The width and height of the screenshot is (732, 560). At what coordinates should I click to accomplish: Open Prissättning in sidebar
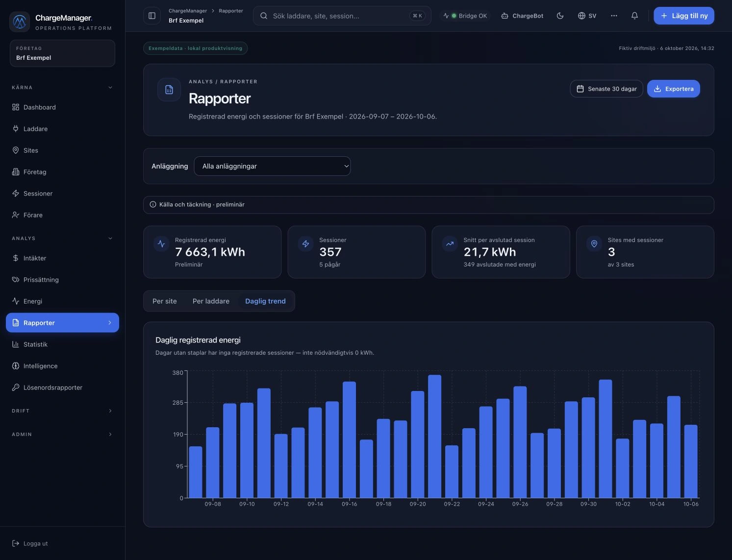62,280
